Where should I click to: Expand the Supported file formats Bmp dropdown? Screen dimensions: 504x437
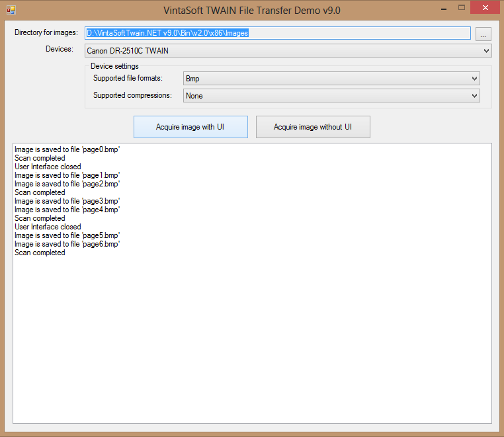(x=331, y=79)
